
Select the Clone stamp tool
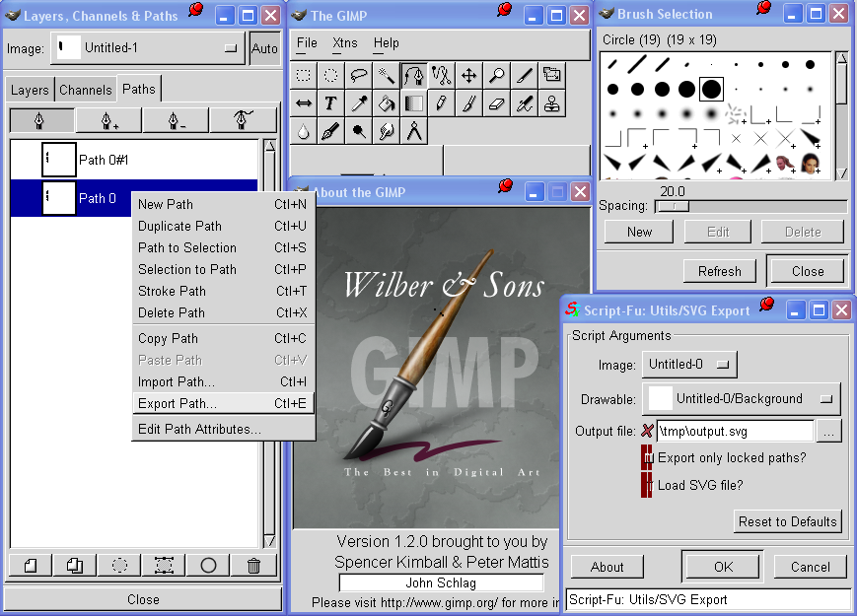(x=551, y=103)
